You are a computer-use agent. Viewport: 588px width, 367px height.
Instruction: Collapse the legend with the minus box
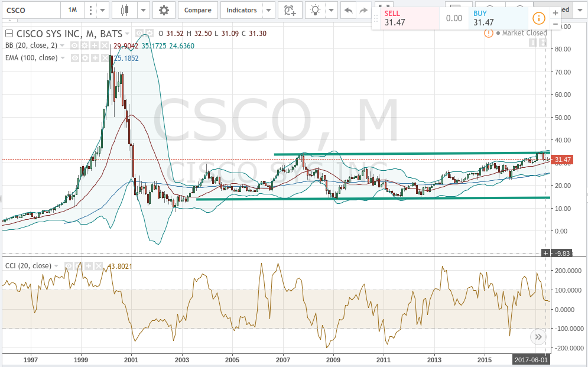pos(9,34)
